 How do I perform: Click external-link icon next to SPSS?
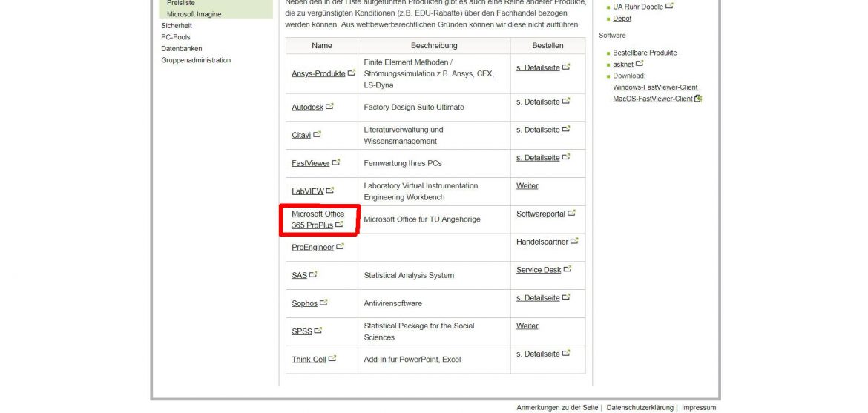[x=318, y=331]
